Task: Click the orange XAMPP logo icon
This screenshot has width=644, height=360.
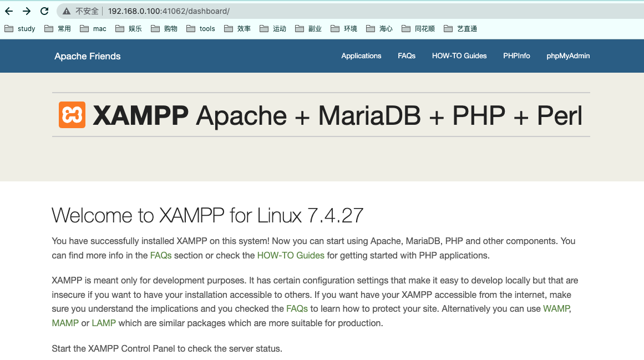Action: click(72, 115)
